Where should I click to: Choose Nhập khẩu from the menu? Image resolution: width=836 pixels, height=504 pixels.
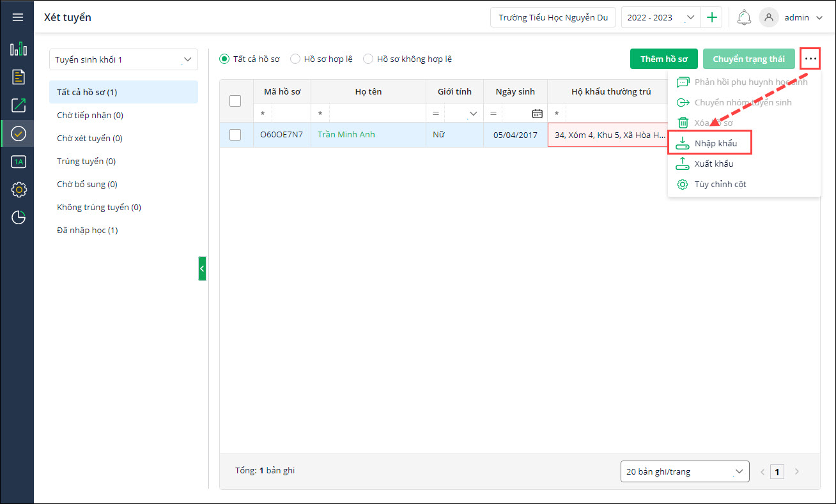709,143
